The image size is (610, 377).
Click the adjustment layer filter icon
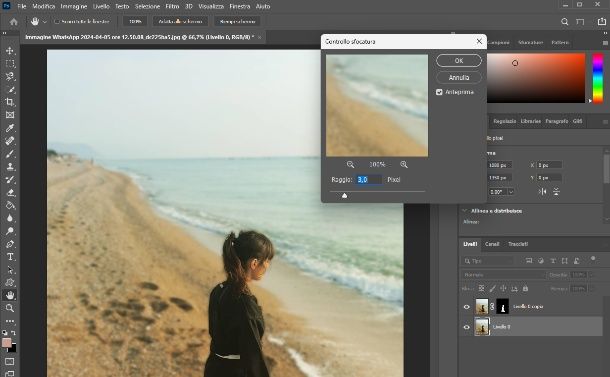tap(541, 261)
